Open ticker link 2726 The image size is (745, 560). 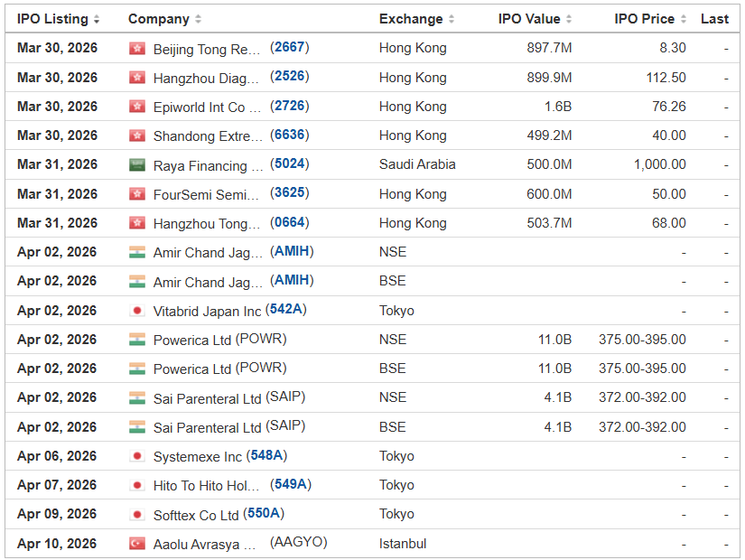(x=289, y=106)
